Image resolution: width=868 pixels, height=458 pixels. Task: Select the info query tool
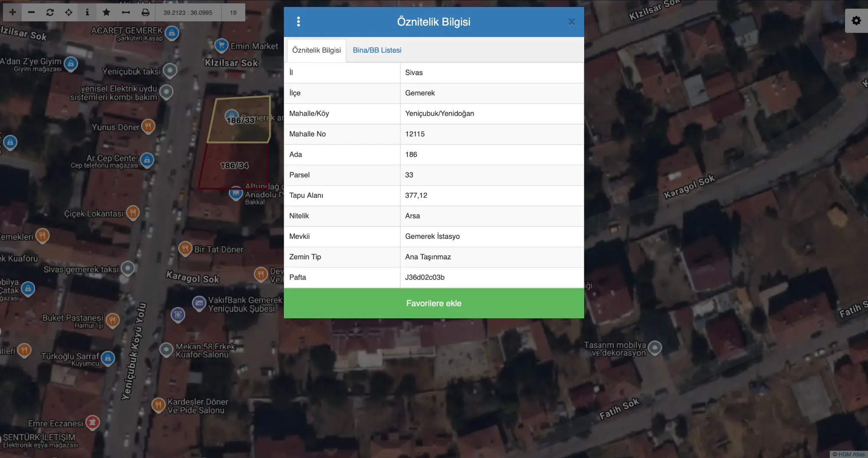tap(87, 12)
